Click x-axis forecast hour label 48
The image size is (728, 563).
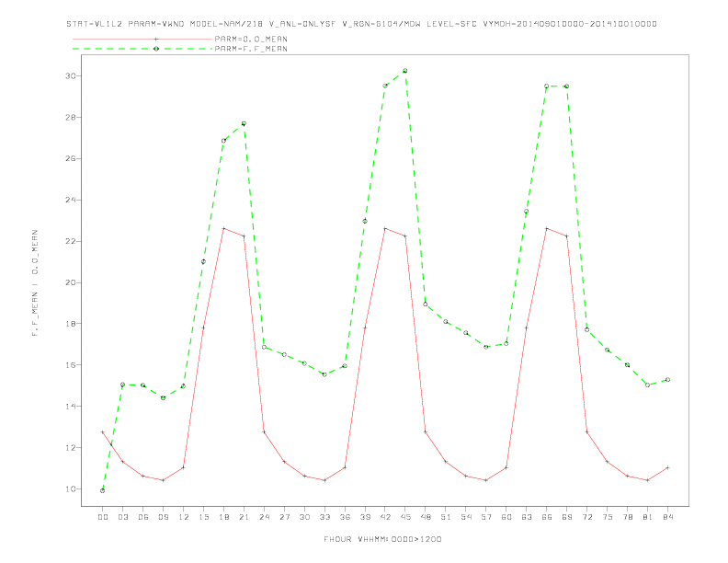426,517
